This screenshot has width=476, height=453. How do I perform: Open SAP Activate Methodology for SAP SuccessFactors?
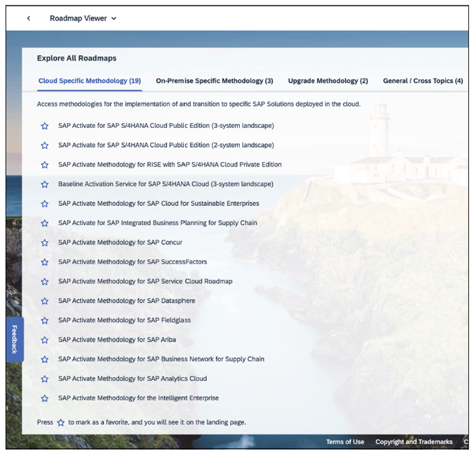133,262
